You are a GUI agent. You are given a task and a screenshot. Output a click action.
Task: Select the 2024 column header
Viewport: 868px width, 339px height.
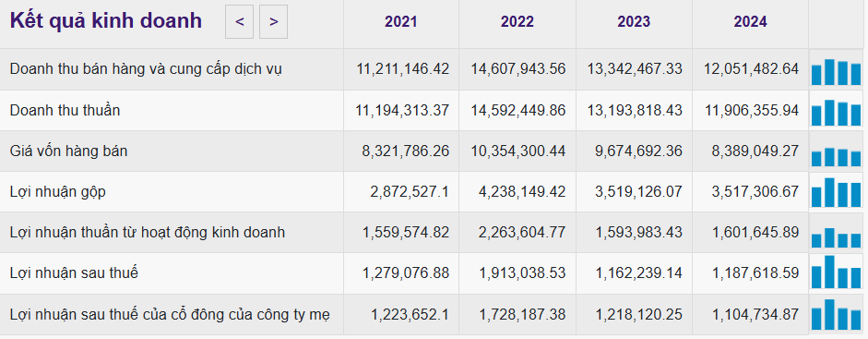750,21
